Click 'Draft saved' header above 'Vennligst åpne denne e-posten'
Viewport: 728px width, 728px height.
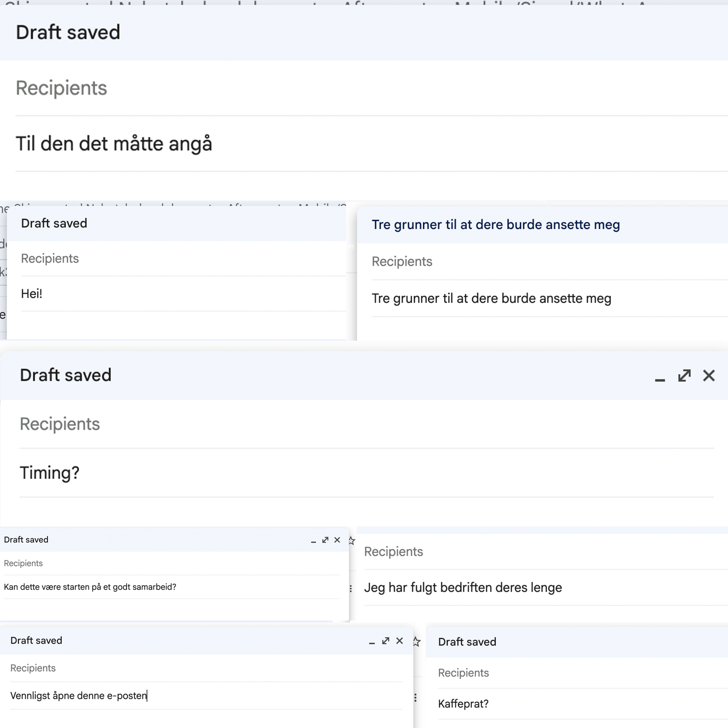pyautogui.click(x=36, y=641)
